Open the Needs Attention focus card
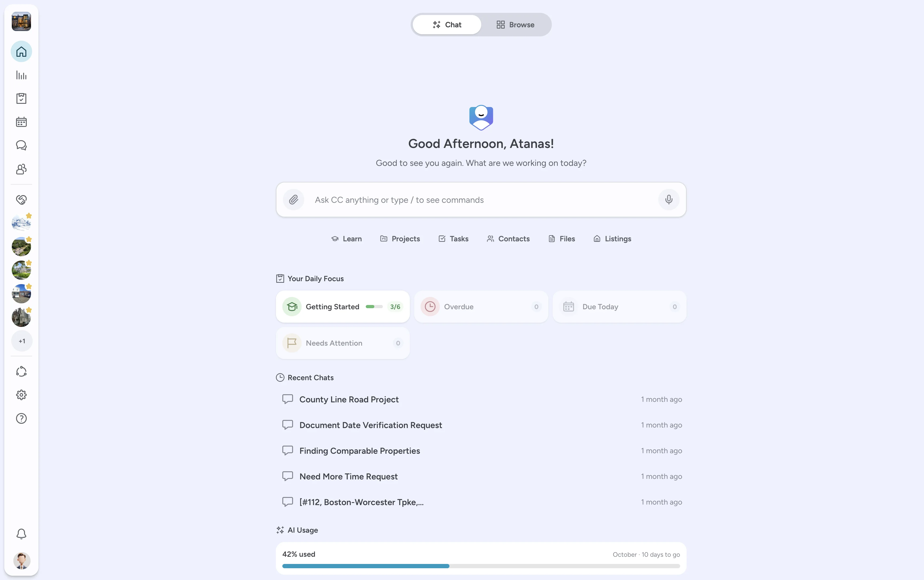Screen dimensions: 924x580 [342, 343]
